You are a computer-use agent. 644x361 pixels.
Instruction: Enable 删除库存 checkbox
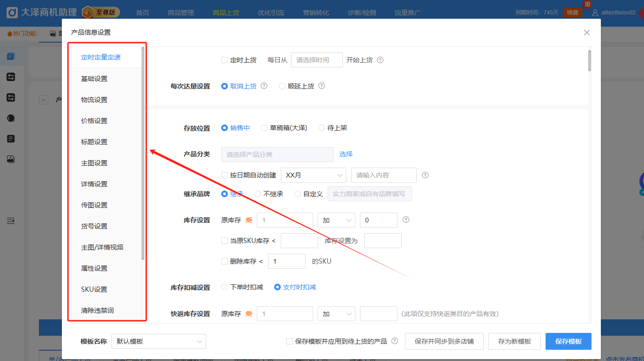pyautogui.click(x=225, y=261)
